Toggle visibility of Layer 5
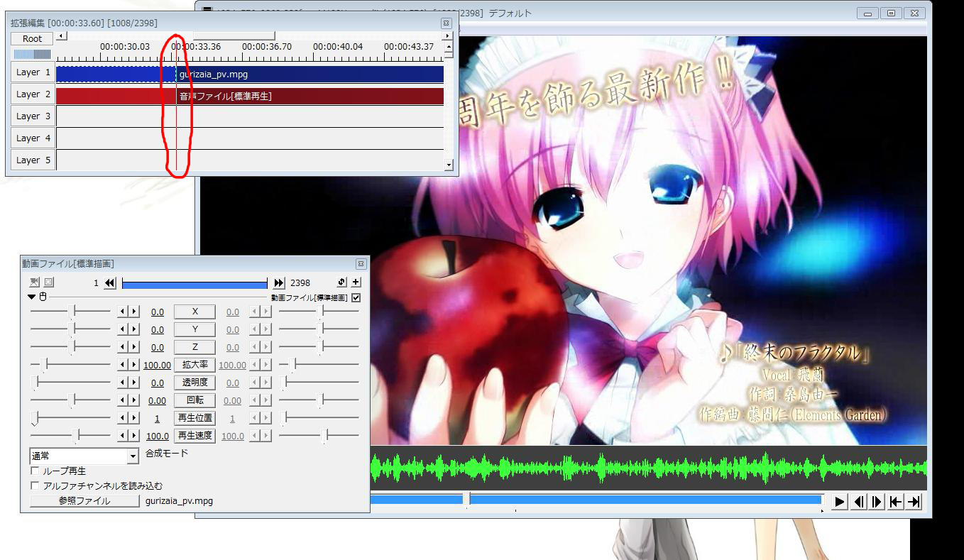The image size is (964, 560). [33, 160]
